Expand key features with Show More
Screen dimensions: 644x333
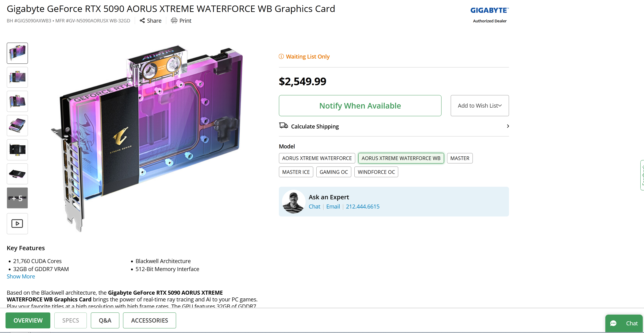pos(21,276)
